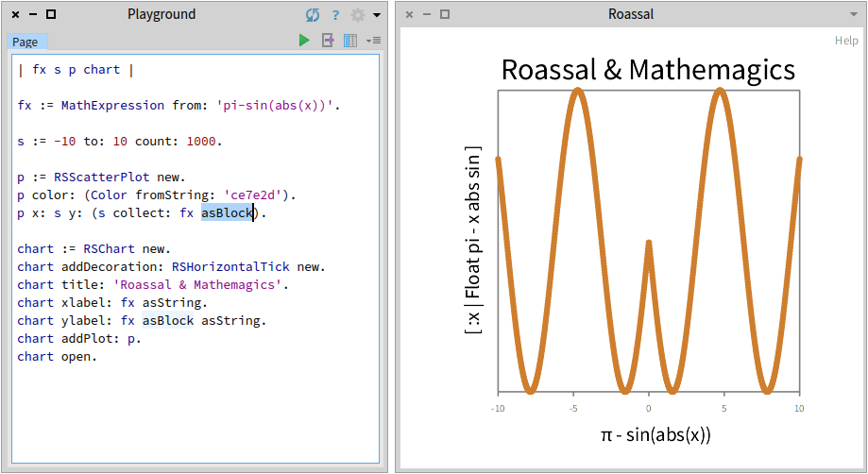Click 'asBlock' in the ylabel line
The width and height of the screenshot is (868, 474).
(168, 321)
